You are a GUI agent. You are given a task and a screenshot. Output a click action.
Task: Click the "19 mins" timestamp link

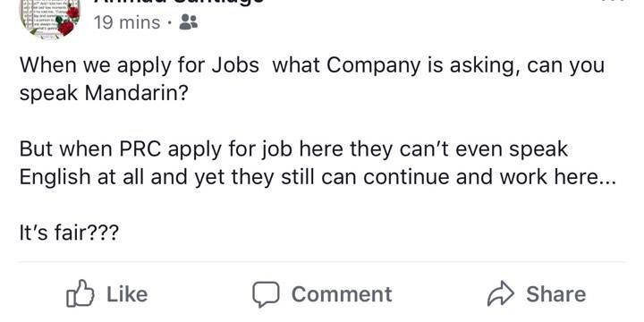[x=126, y=22]
